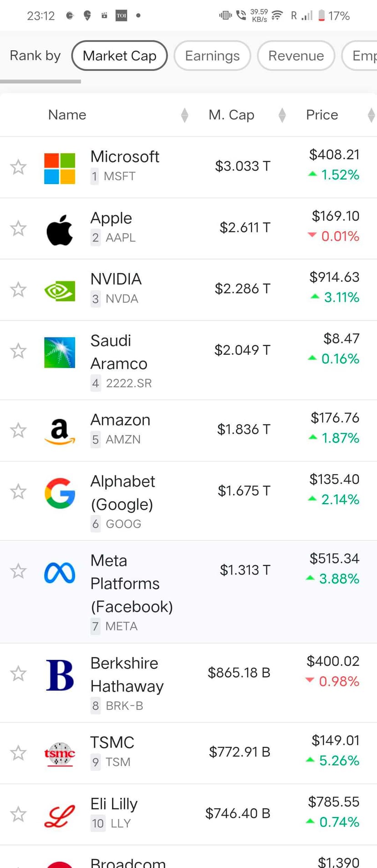
Task: Switch ranking to Earnings
Action: pyautogui.click(x=212, y=56)
